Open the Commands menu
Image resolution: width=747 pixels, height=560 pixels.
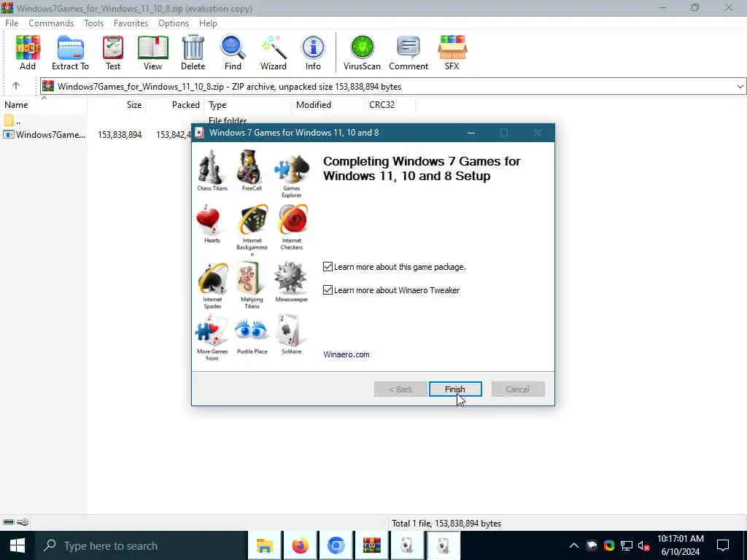coord(51,23)
